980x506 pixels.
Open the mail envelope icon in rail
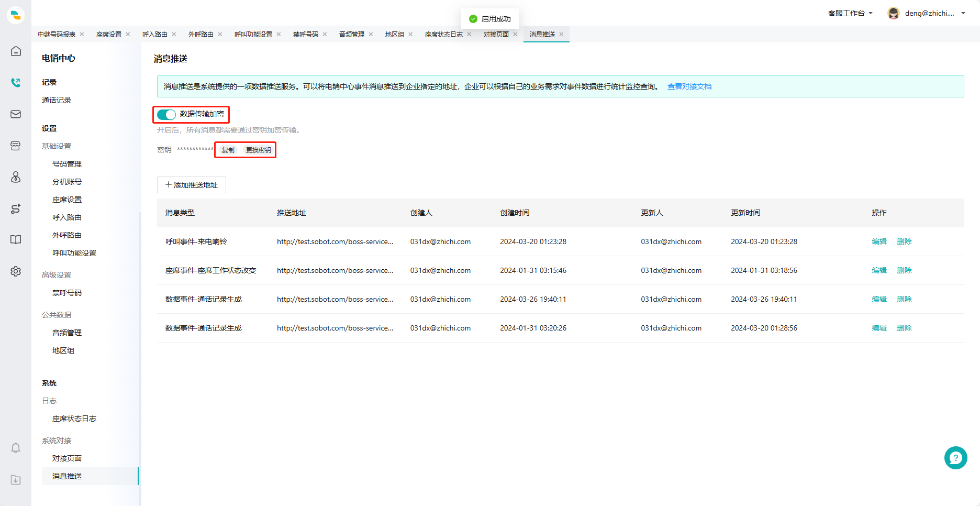(16, 114)
